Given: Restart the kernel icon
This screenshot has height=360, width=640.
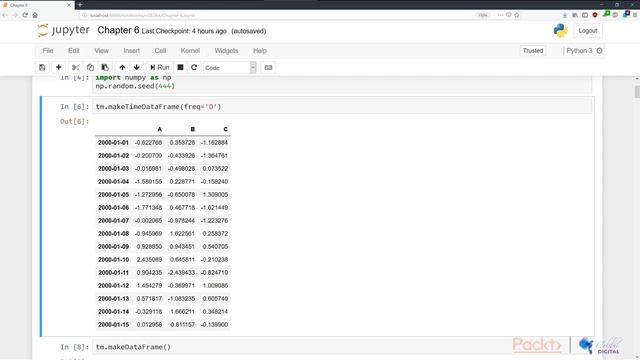Looking at the screenshot, I should click(194, 67).
